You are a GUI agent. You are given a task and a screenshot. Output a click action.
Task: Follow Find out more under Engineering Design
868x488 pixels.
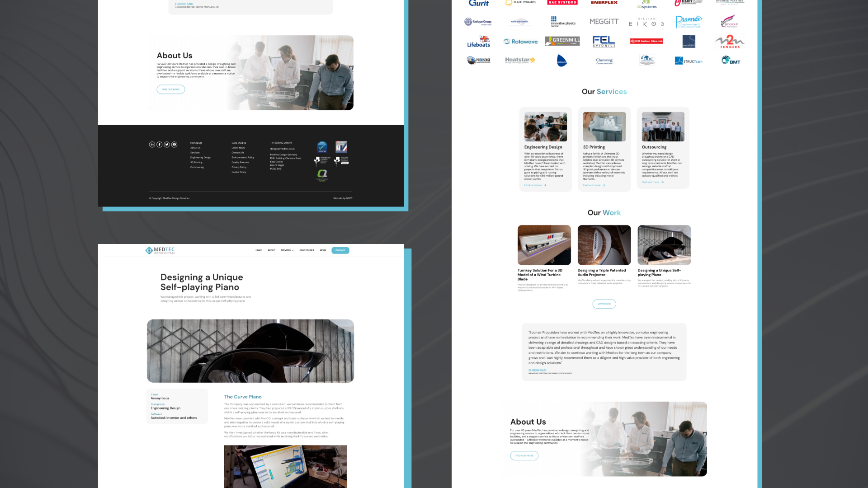[x=535, y=185]
